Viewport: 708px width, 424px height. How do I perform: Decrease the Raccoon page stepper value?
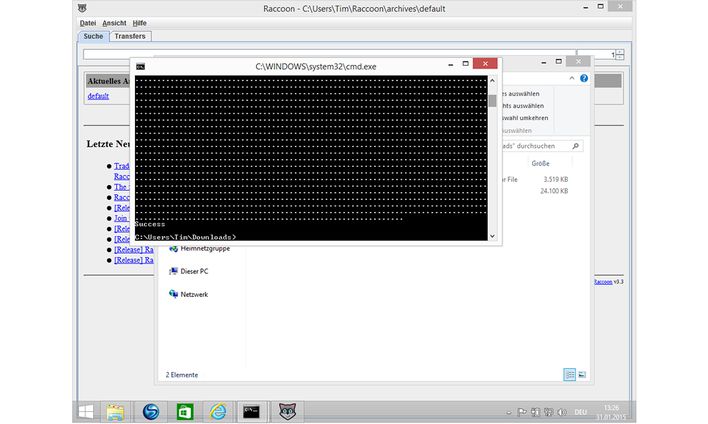tap(620, 57)
